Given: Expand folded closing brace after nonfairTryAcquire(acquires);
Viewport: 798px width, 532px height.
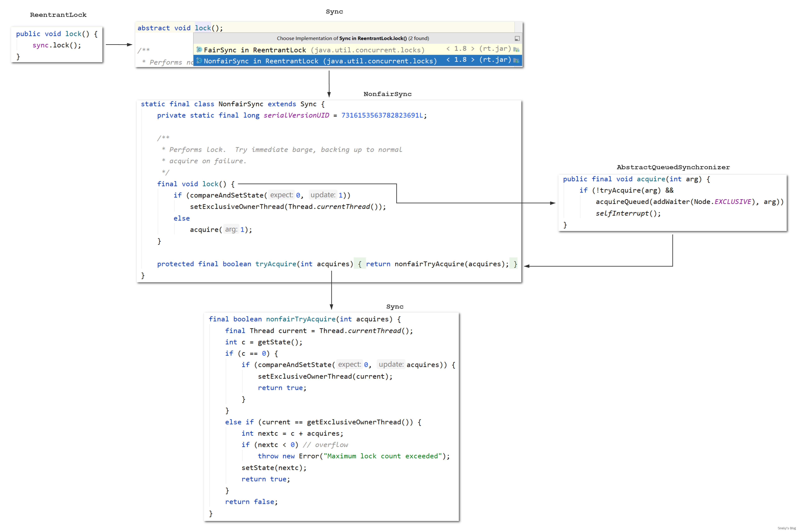Looking at the screenshot, I should pyautogui.click(x=515, y=264).
